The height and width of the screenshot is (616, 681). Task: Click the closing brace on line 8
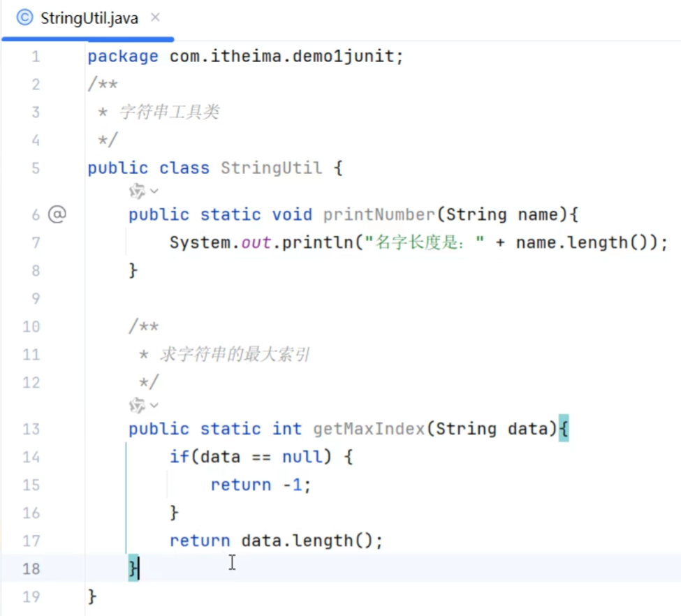click(x=133, y=271)
